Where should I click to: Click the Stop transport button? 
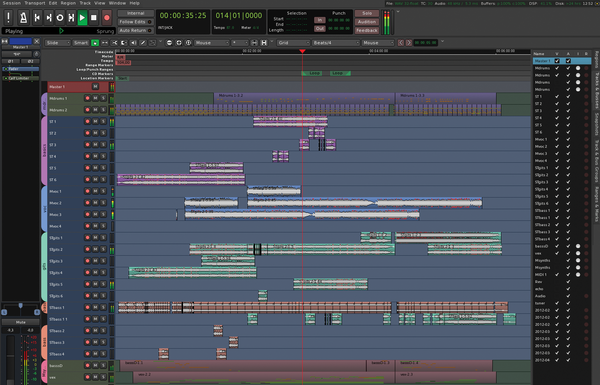(x=94, y=18)
